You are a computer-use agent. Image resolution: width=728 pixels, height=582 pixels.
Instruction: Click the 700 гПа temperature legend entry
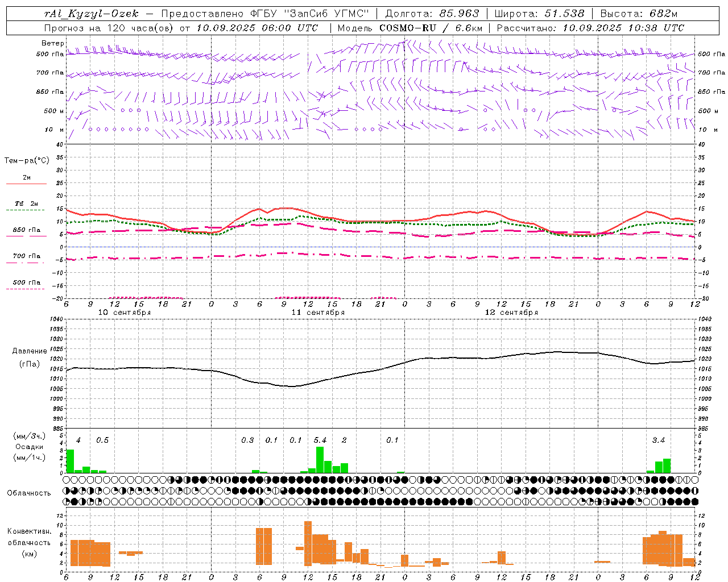pos(26,256)
